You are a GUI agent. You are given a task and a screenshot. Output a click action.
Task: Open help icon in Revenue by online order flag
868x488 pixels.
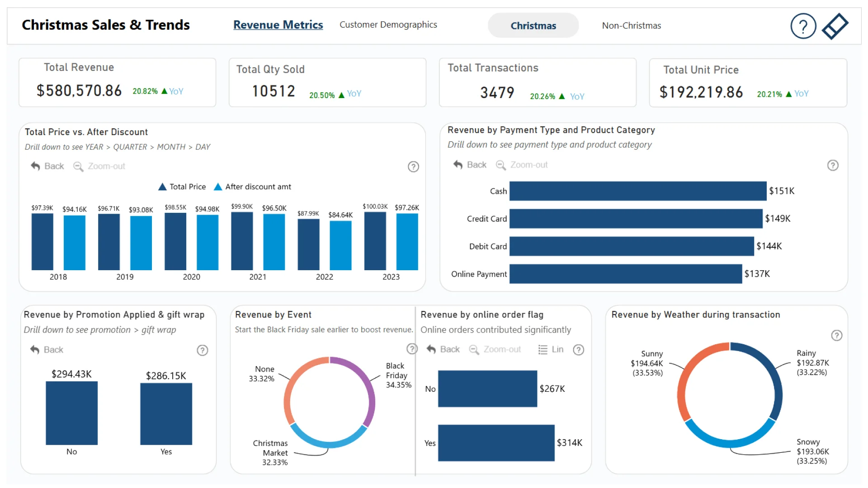579,350
